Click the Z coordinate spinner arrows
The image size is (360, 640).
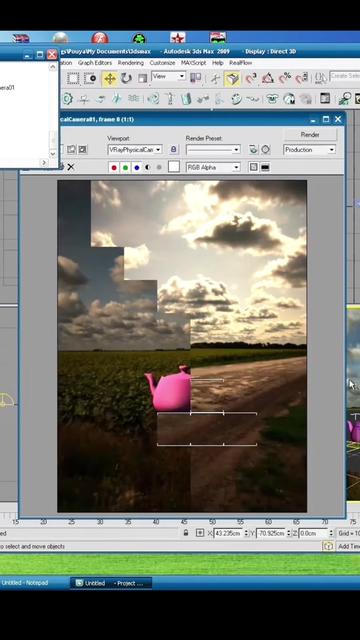point(331,533)
